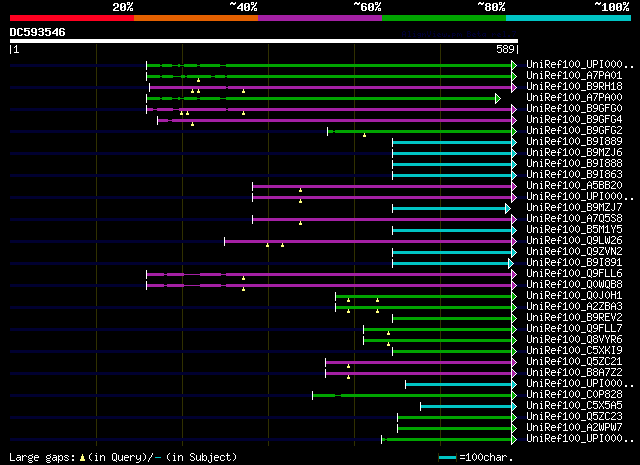Image resolution: width=640 pixels, height=465 pixels.
Task: Select the UniRef100_B9MZJ6 label
Action: 574,153
